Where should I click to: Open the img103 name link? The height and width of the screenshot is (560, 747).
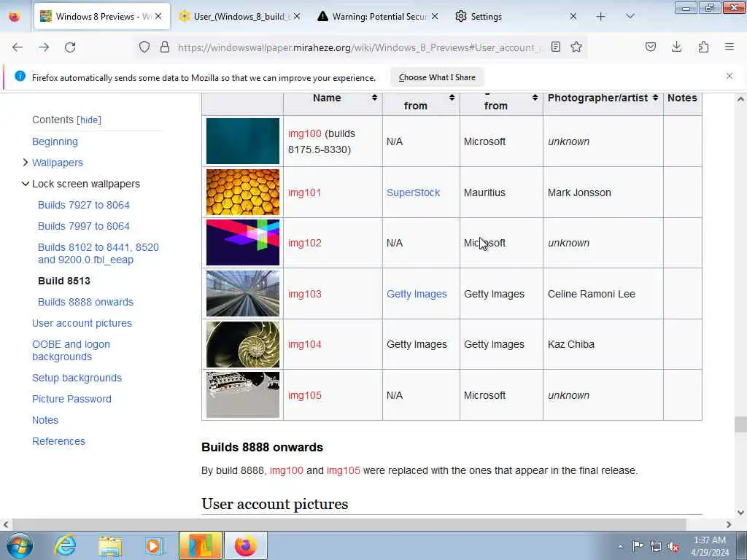click(x=304, y=294)
